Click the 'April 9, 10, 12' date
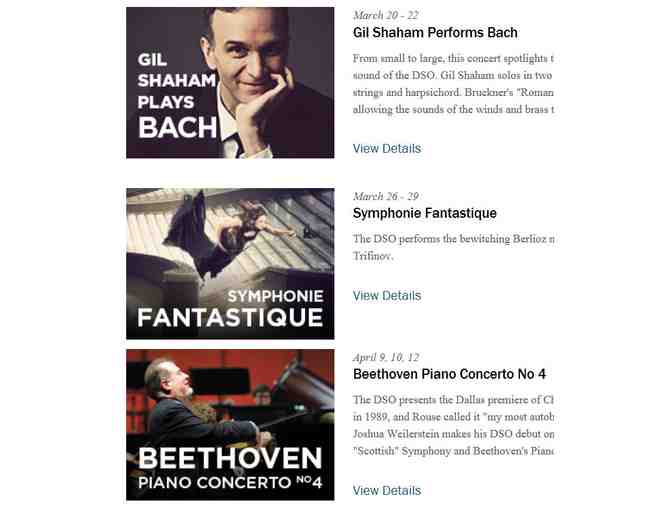Image resolution: width=672 pixels, height=510 pixels. click(386, 357)
